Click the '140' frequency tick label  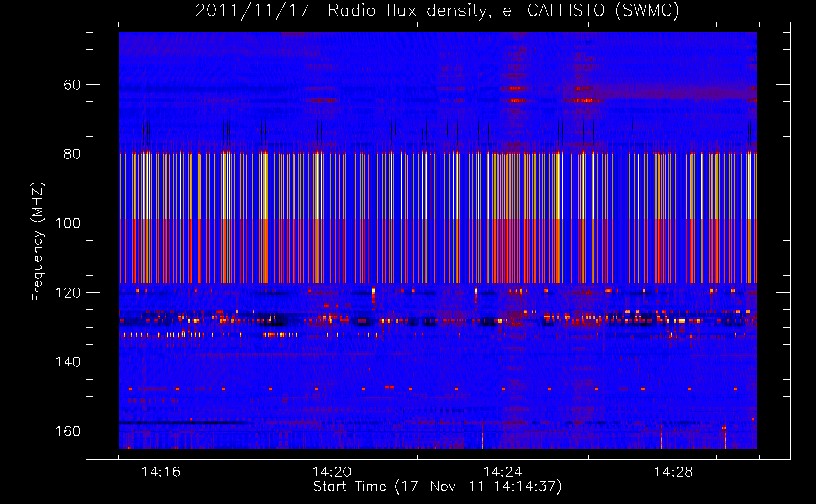coord(68,362)
